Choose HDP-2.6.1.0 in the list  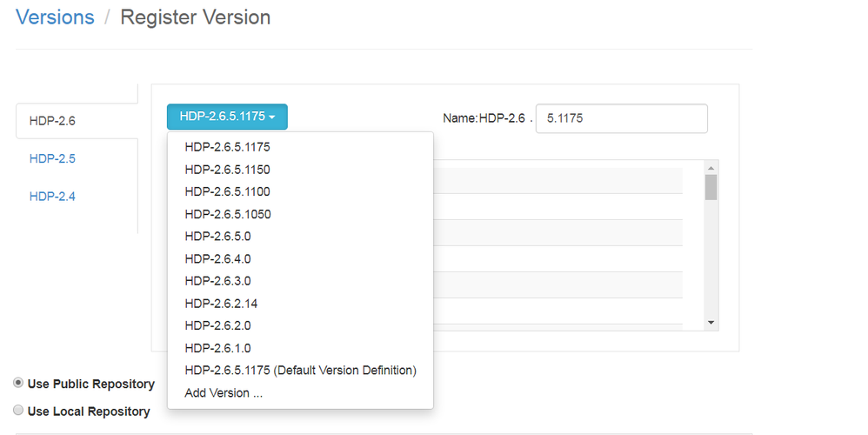pyautogui.click(x=217, y=348)
